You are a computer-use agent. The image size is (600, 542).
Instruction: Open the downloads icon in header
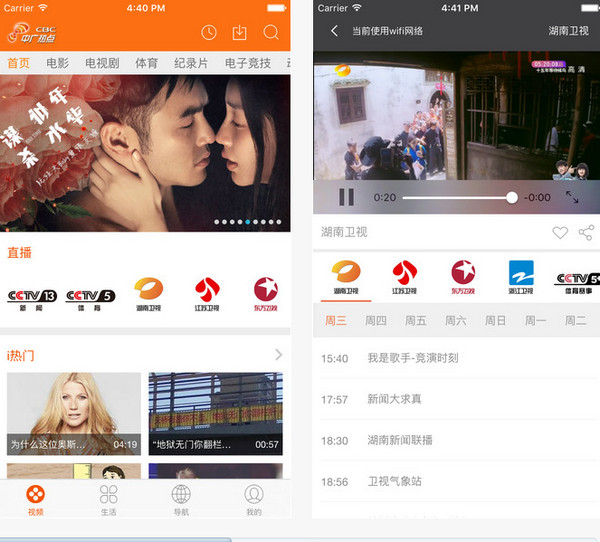coord(240,33)
